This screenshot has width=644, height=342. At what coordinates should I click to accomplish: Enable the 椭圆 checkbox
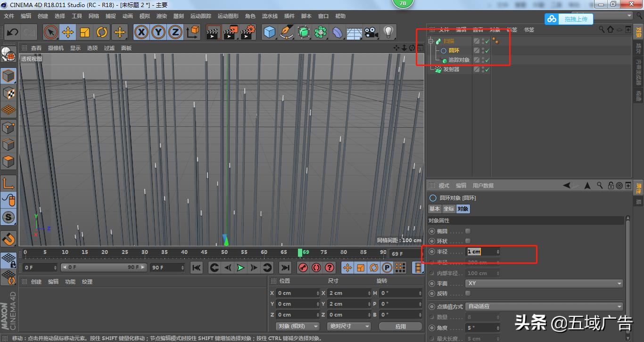pos(468,231)
